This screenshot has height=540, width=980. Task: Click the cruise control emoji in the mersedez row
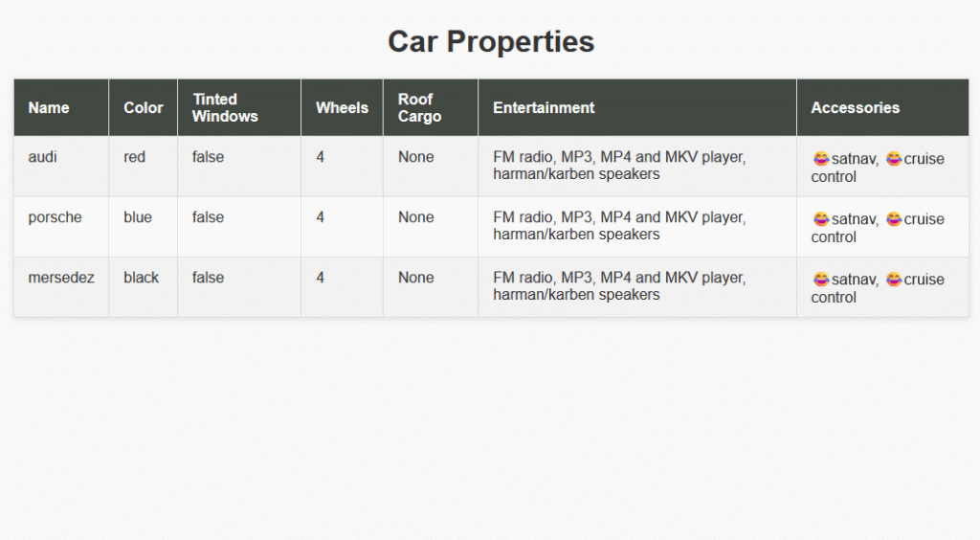click(x=894, y=280)
